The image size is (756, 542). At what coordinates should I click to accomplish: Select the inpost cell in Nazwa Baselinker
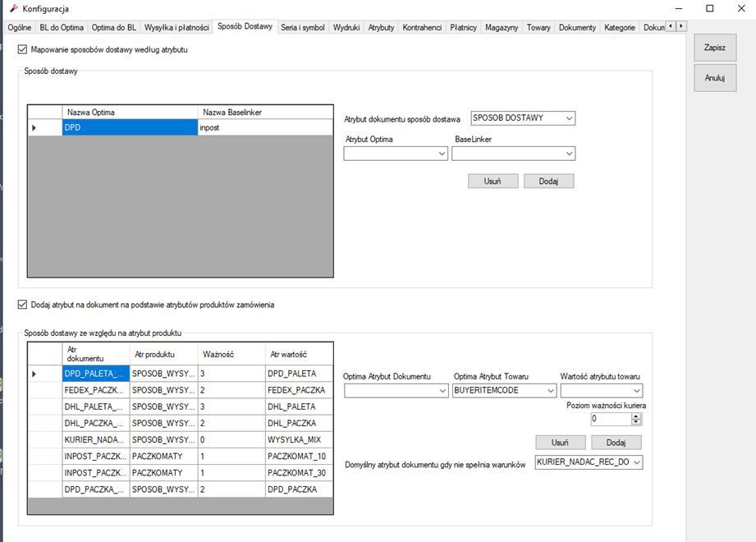pyautogui.click(x=265, y=128)
